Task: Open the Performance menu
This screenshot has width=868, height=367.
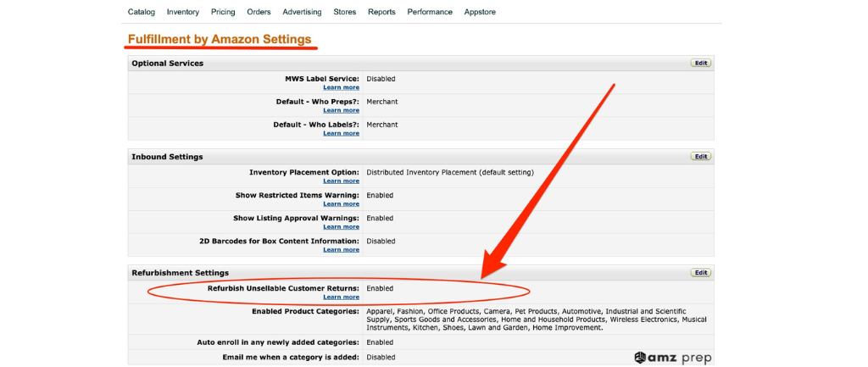Action: coord(430,12)
